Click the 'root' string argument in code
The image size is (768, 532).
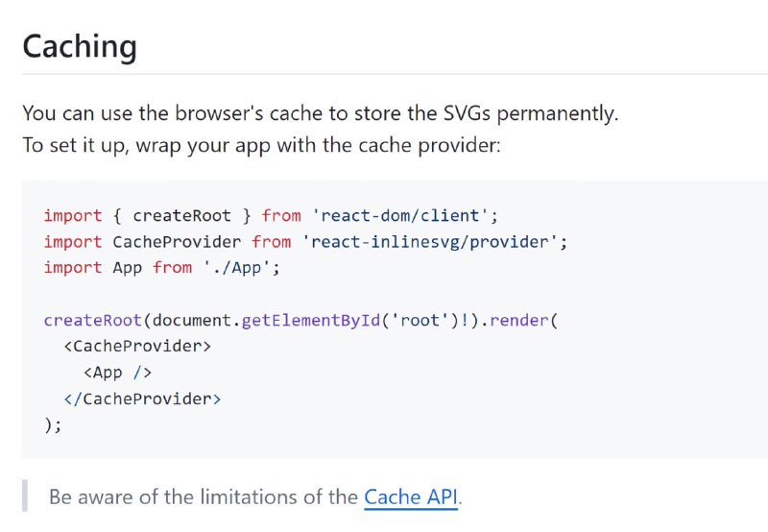pos(420,320)
